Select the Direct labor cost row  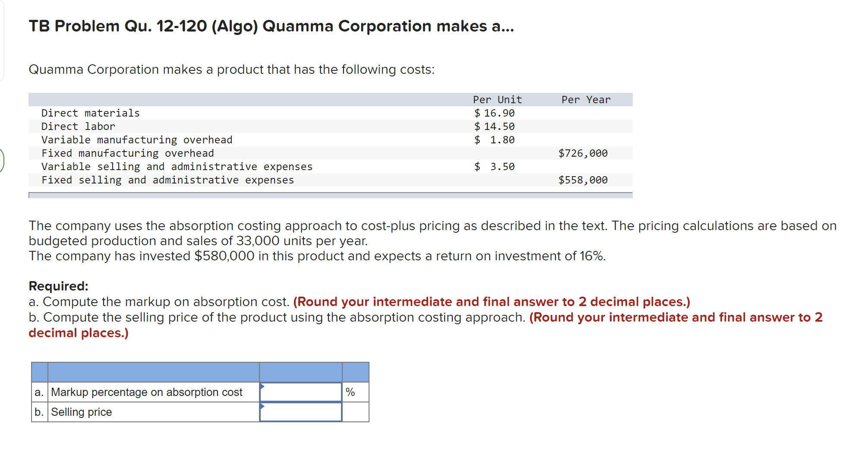point(78,126)
